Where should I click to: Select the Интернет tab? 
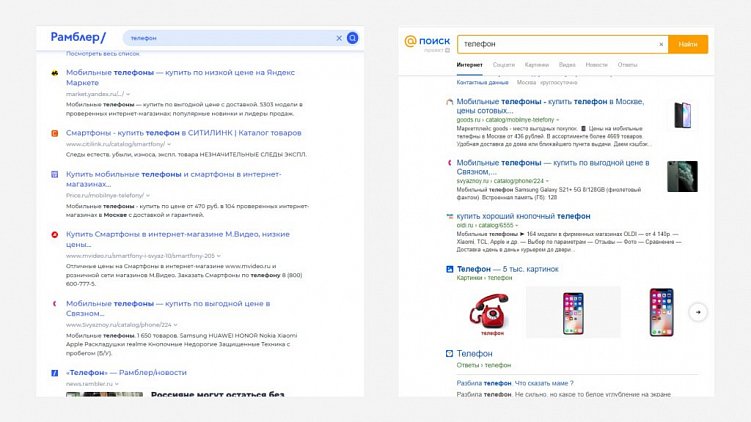click(x=469, y=65)
